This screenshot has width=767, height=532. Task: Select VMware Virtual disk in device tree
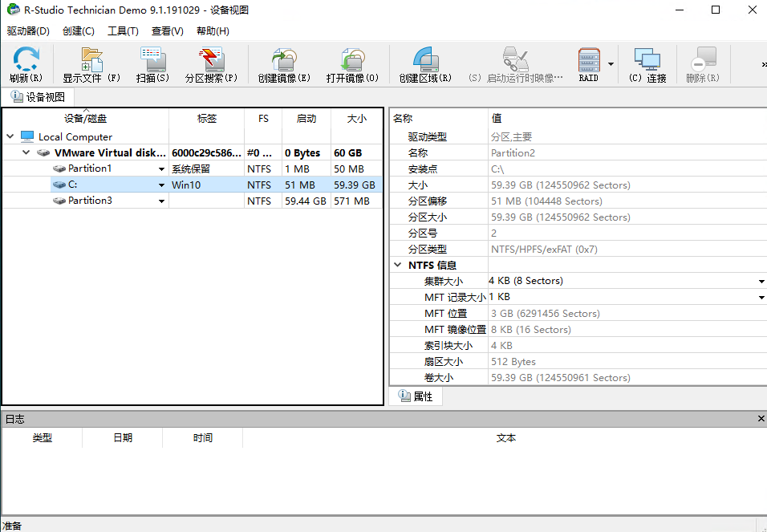(x=110, y=152)
